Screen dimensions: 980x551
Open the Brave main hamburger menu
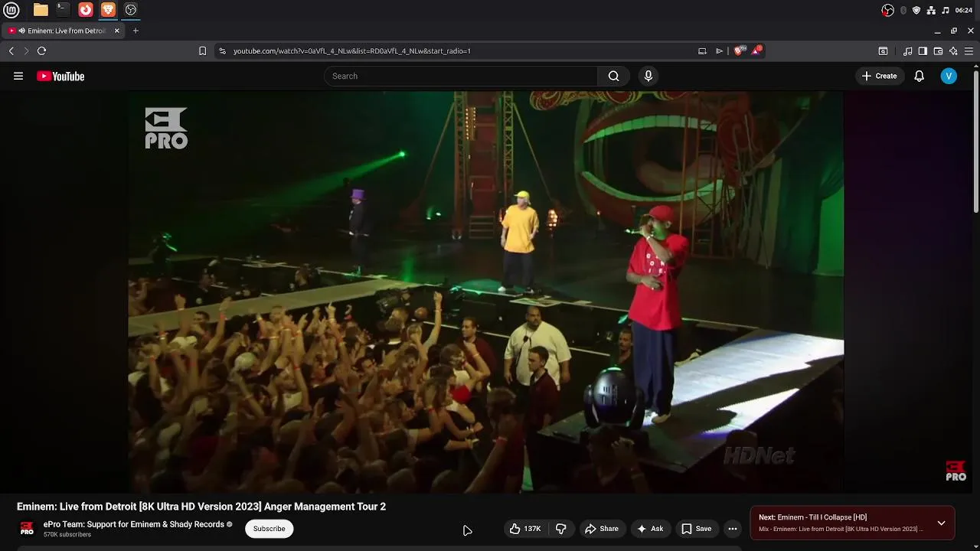969,51
